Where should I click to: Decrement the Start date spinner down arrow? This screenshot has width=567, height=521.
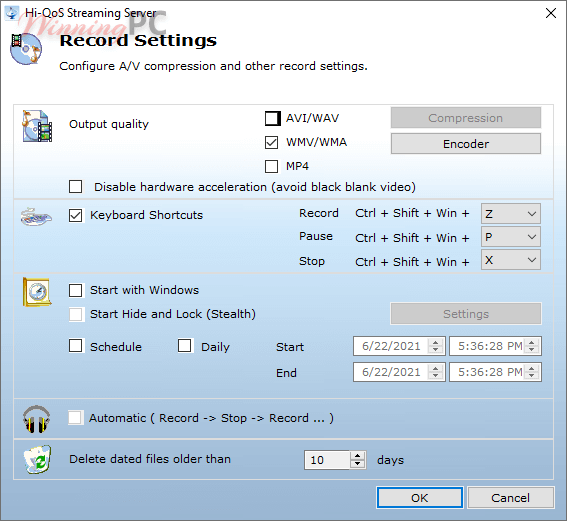tap(436, 350)
